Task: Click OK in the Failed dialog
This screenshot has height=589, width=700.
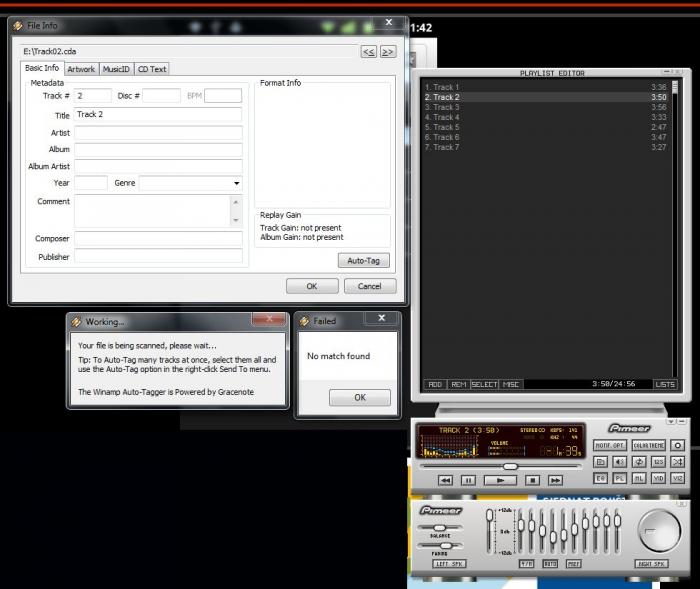Action: point(360,397)
